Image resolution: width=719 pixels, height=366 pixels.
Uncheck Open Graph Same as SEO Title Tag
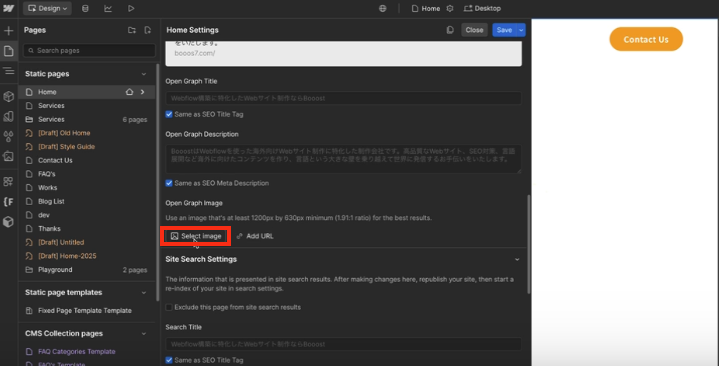[x=169, y=115]
